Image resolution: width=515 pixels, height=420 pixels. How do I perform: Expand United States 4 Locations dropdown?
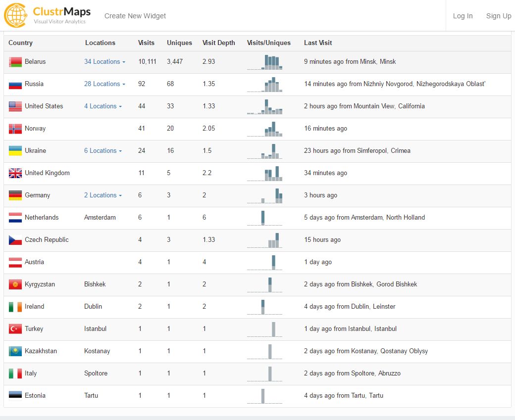coord(103,106)
